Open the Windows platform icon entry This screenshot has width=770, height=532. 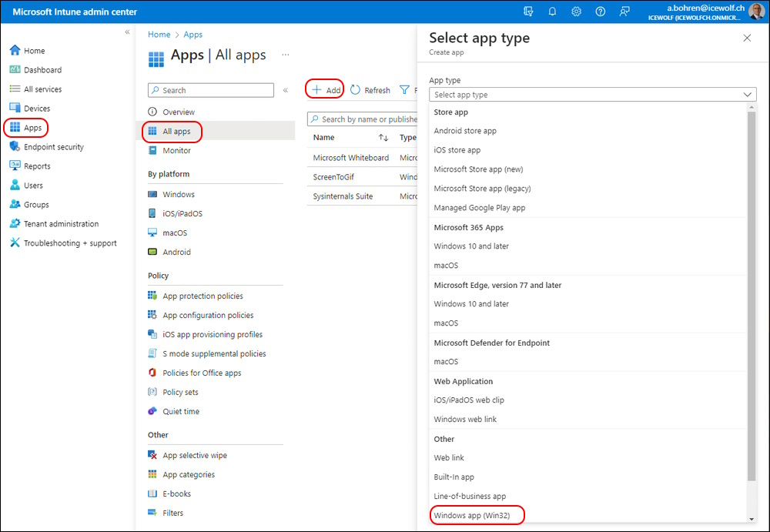[x=152, y=194]
